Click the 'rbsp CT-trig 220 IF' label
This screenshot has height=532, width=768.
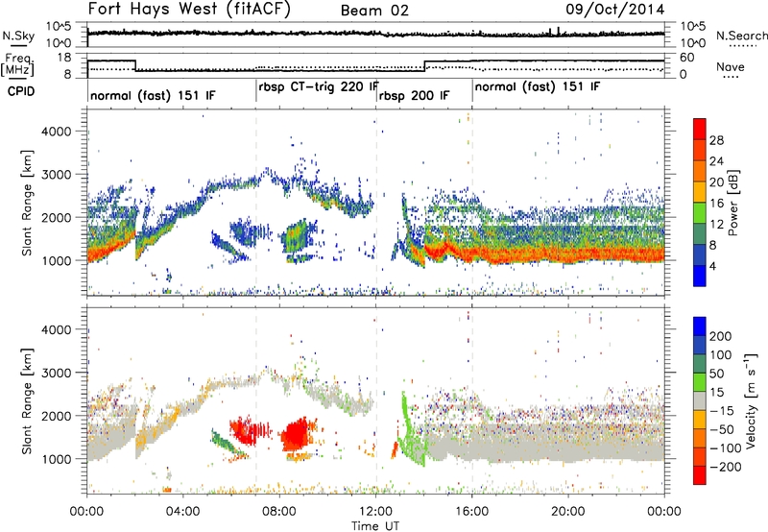tap(319, 86)
